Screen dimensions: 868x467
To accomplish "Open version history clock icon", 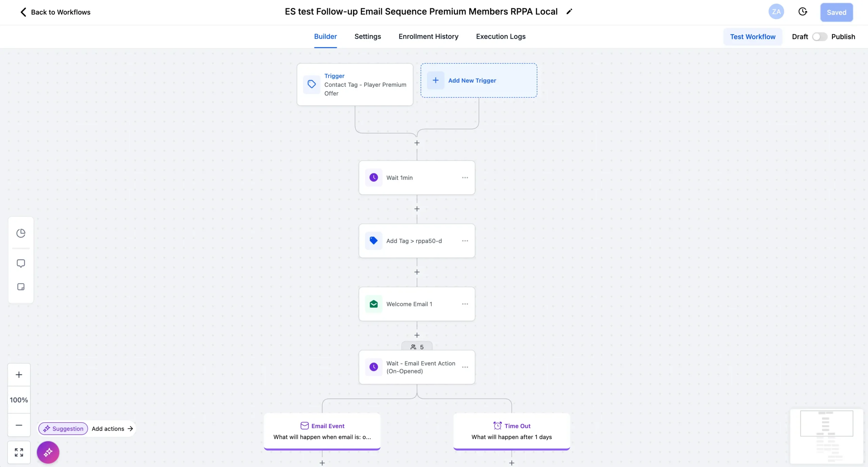I will coord(803,12).
